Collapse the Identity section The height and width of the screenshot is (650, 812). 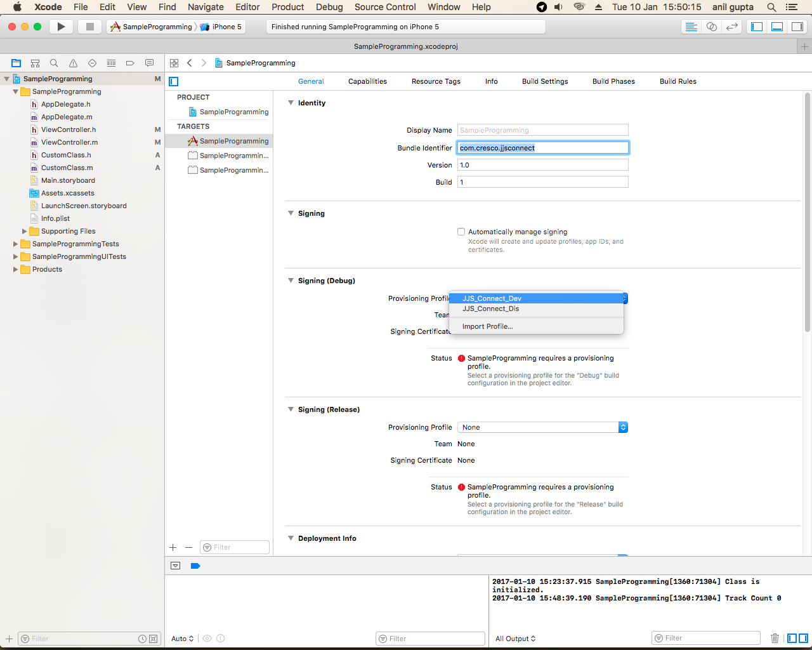tap(291, 103)
